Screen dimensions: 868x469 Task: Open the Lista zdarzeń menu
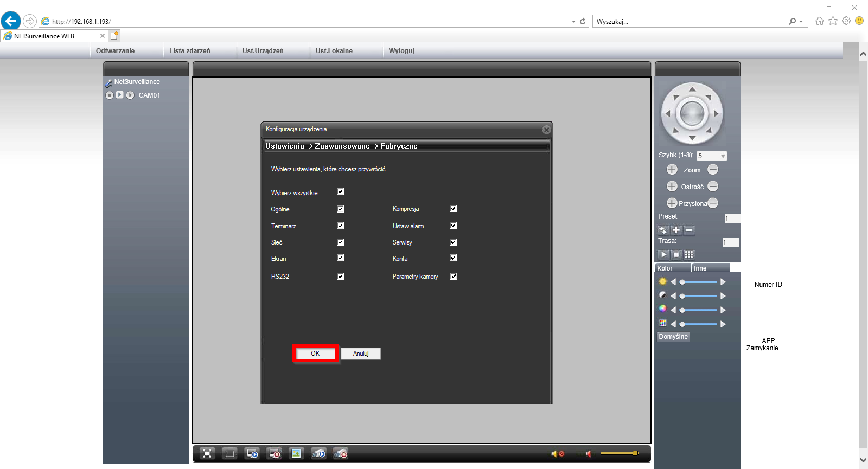tap(190, 51)
